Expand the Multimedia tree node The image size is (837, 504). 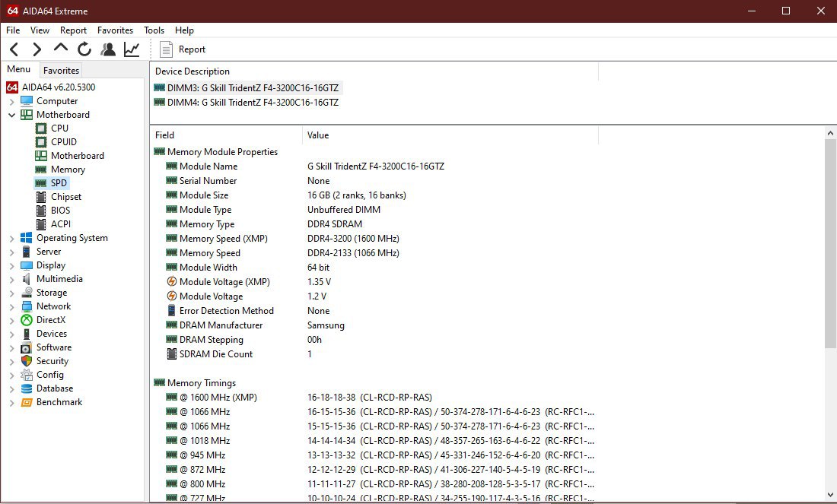pyautogui.click(x=11, y=280)
